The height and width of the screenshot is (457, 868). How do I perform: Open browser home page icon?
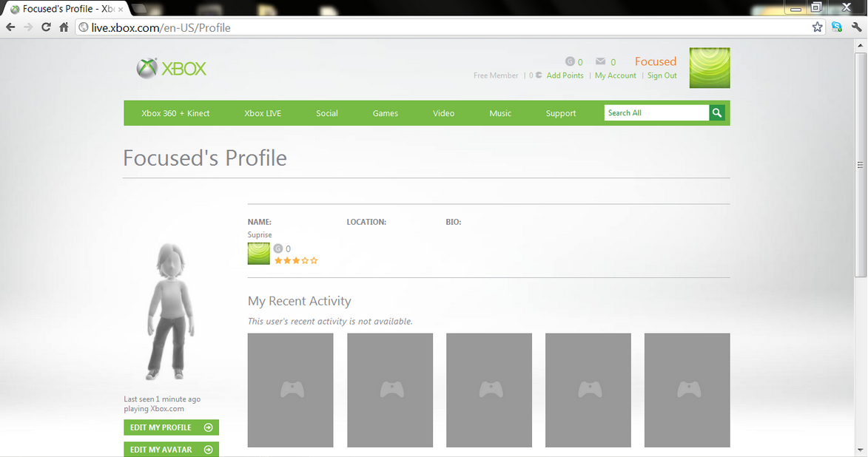[x=64, y=27]
